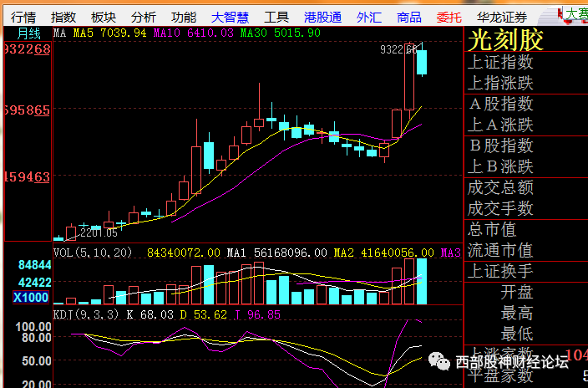
Task: Click the MA2 41640056.00 volume value
Action: [x=384, y=253]
